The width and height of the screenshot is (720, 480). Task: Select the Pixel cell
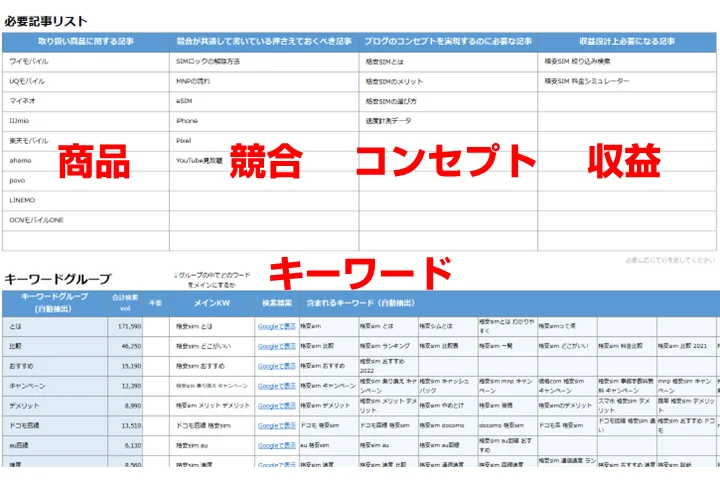tap(264, 141)
